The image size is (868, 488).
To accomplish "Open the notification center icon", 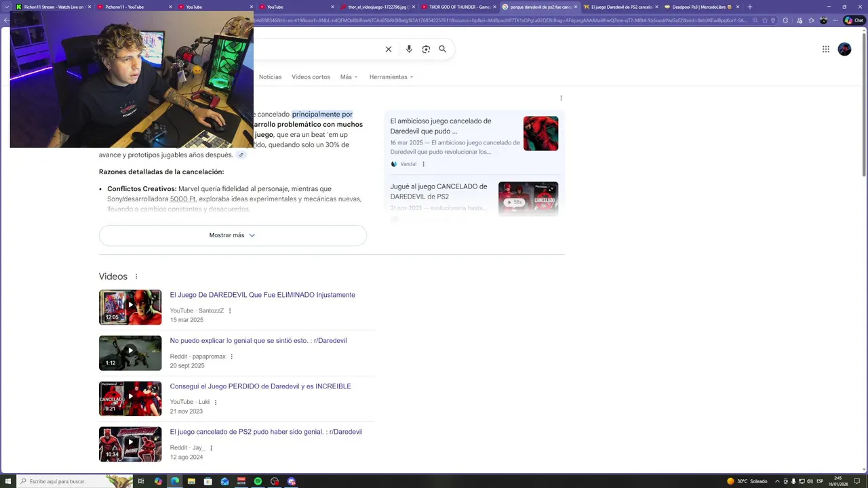I will pyautogui.click(x=857, y=481).
